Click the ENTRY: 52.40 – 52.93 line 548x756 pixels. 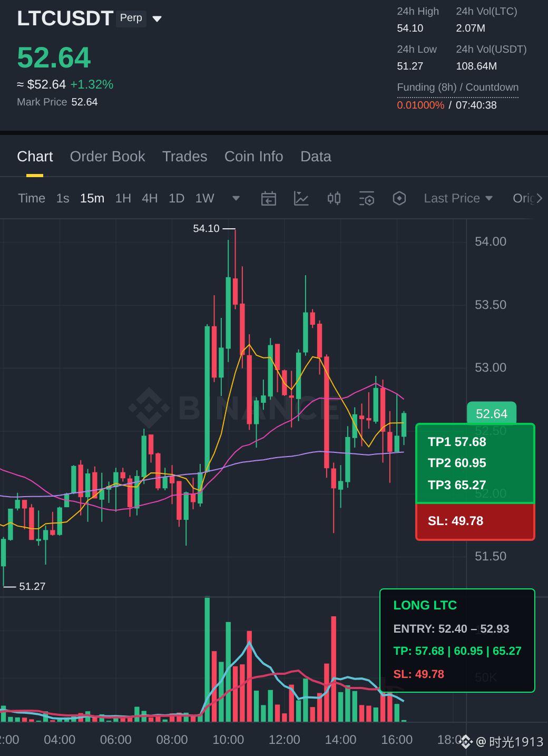[x=451, y=629]
